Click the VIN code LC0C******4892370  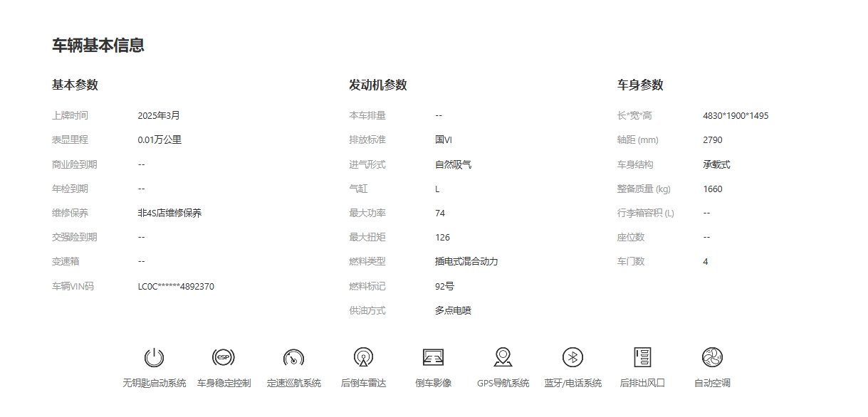176,287
